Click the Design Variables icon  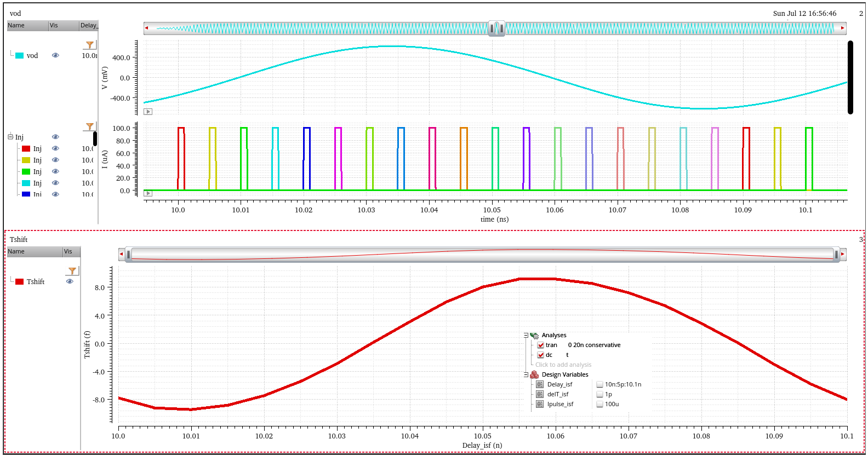coord(534,374)
